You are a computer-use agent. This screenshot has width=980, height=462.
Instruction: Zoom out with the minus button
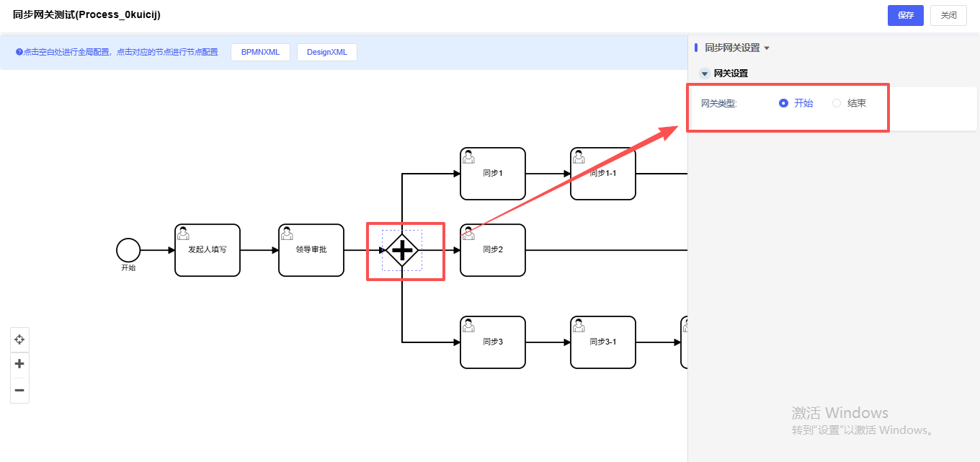coord(19,391)
